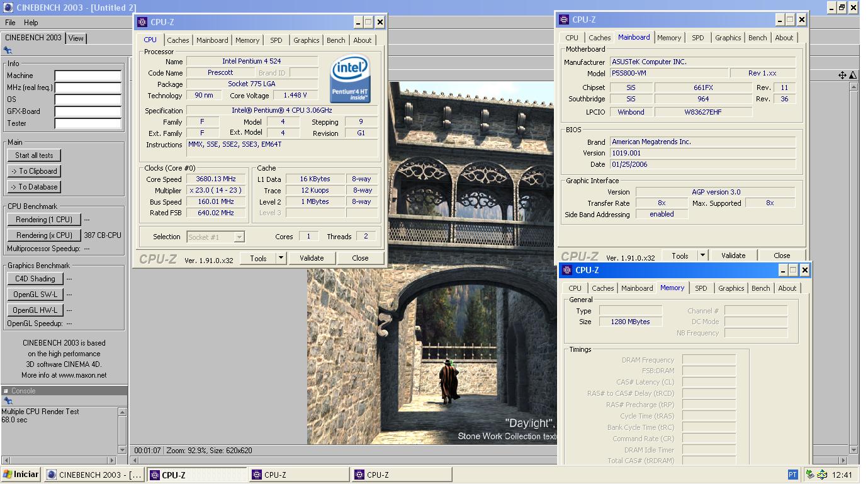Open the Iniciar start menu
Screen dimensions: 868x484
(21, 475)
